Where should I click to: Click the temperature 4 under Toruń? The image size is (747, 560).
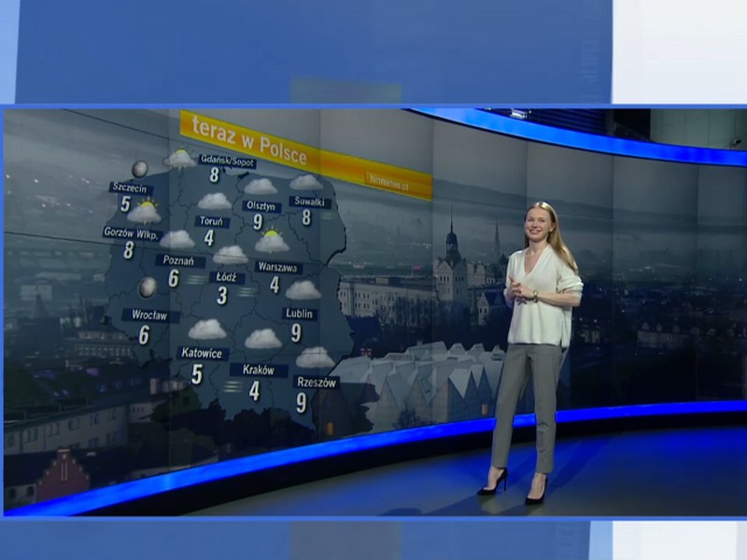click(208, 238)
